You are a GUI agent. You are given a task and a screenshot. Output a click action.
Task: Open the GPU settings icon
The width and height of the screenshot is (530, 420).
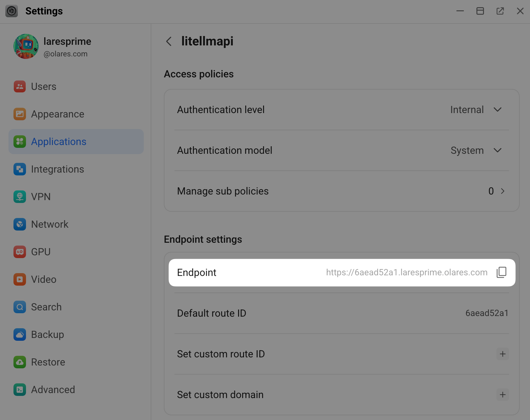coord(20,252)
